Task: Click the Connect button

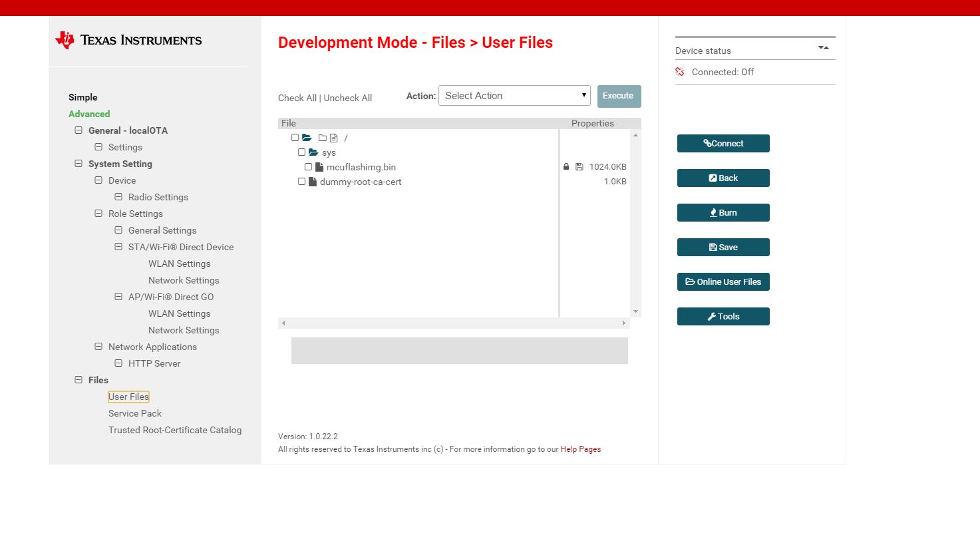Action: tap(723, 143)
